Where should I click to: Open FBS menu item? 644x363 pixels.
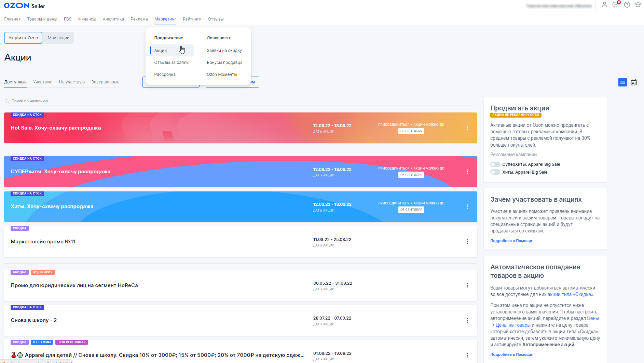[x=68, y=19]
